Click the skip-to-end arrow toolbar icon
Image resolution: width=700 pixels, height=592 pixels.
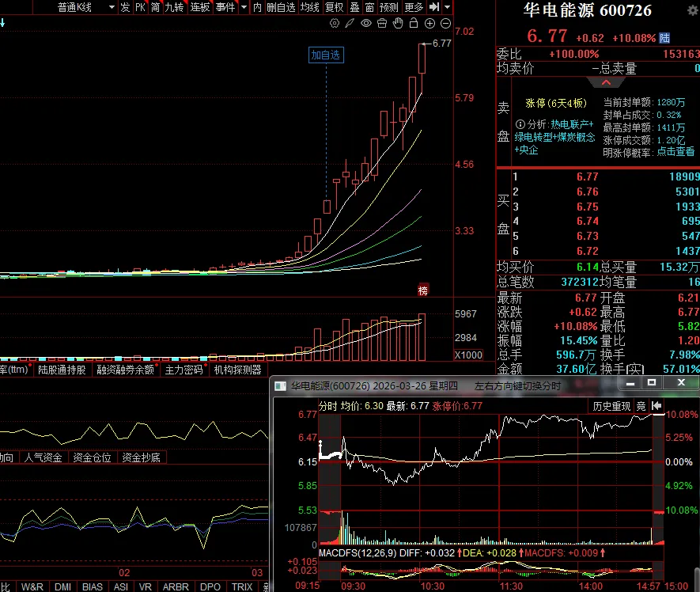pyautogui.click(x=434, y=6)
